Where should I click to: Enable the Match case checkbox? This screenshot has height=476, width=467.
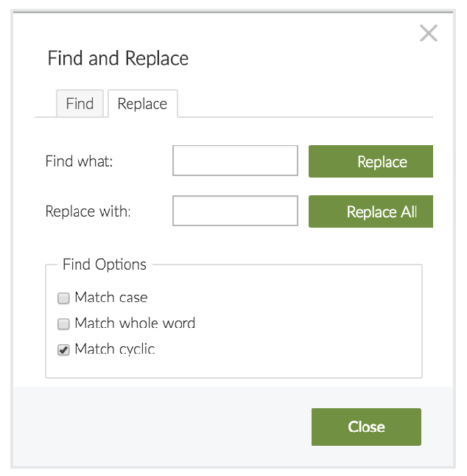[x=63, y=298]
